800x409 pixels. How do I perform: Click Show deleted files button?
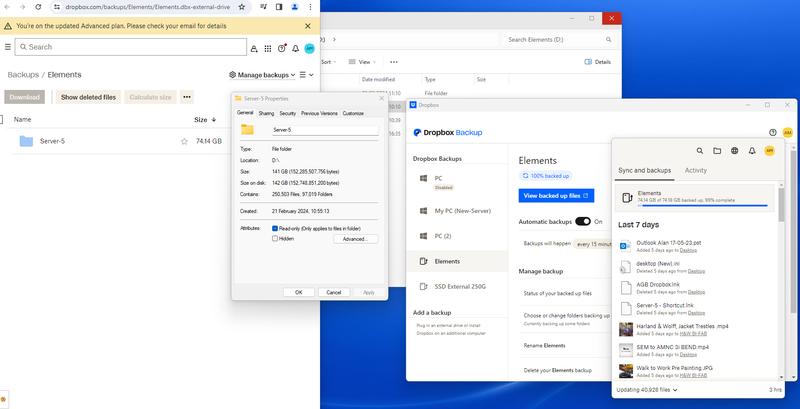tap(88, 97)
